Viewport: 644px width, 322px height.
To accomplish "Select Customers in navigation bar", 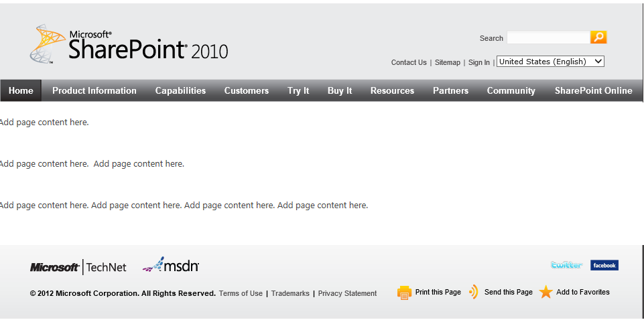I will [247, 90].
